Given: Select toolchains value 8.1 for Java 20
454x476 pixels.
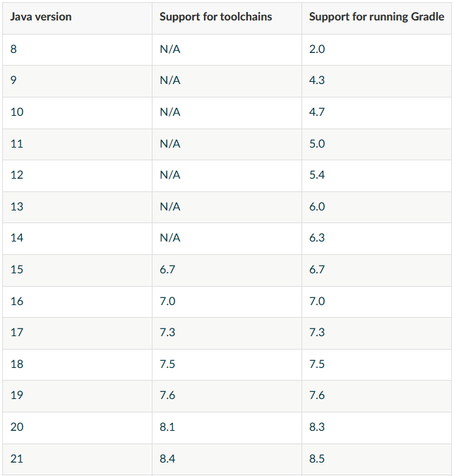Looking at the screenshot, I should 167,427.
